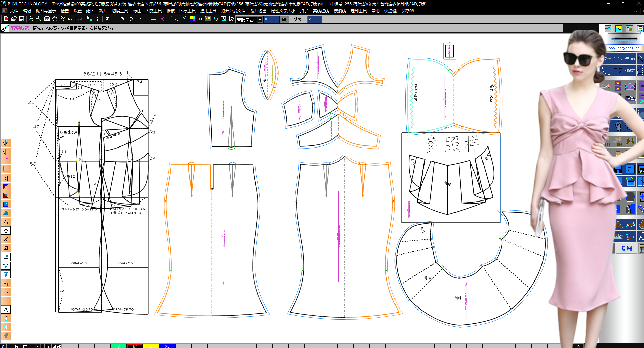
Task: Toggle the blue XL size layer
Action: click(167, 346)
